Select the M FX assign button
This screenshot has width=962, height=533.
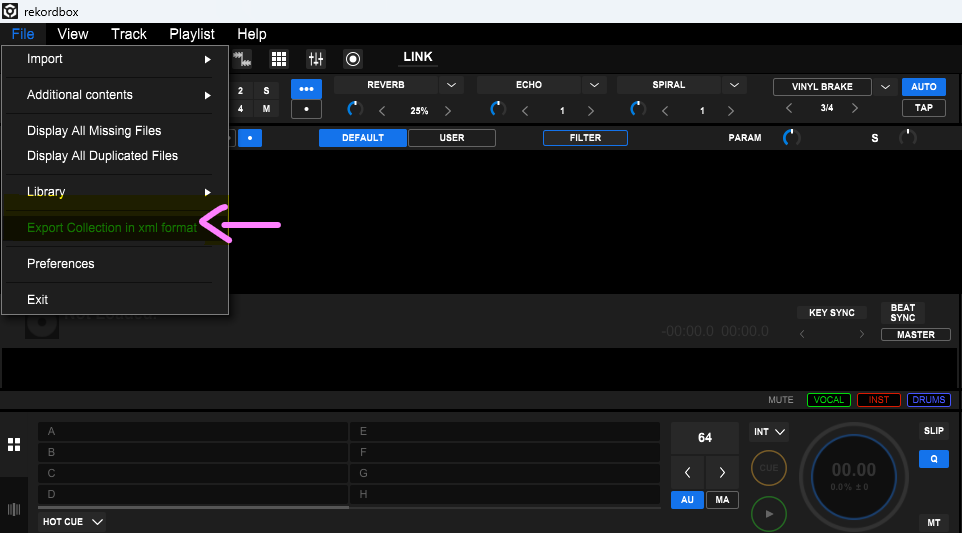tap(266, 109)
